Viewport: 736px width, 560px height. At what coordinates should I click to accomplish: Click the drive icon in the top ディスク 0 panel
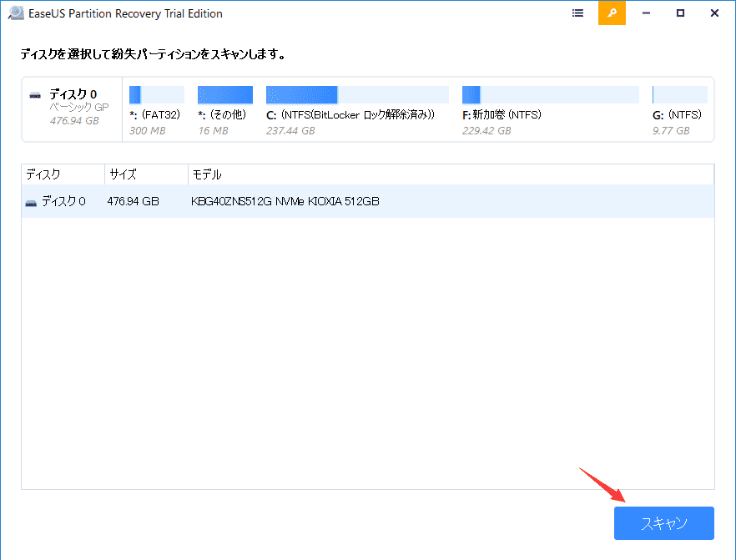tap(35, 95)
